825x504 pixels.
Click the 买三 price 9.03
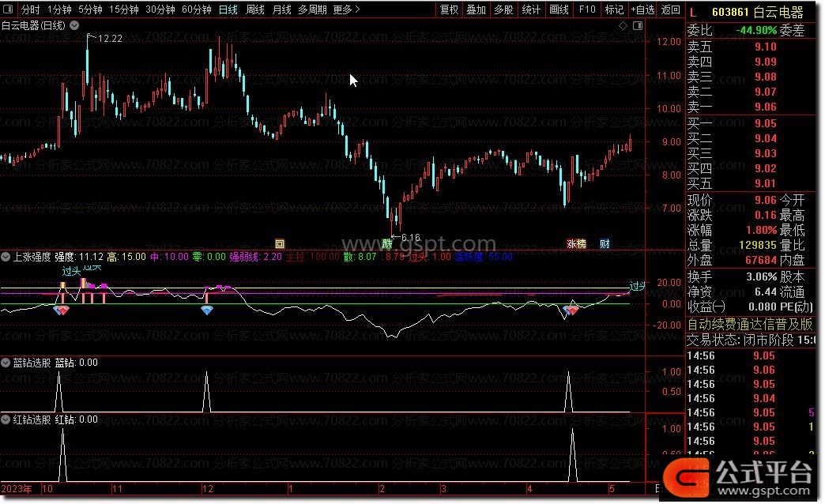[766, 153]
